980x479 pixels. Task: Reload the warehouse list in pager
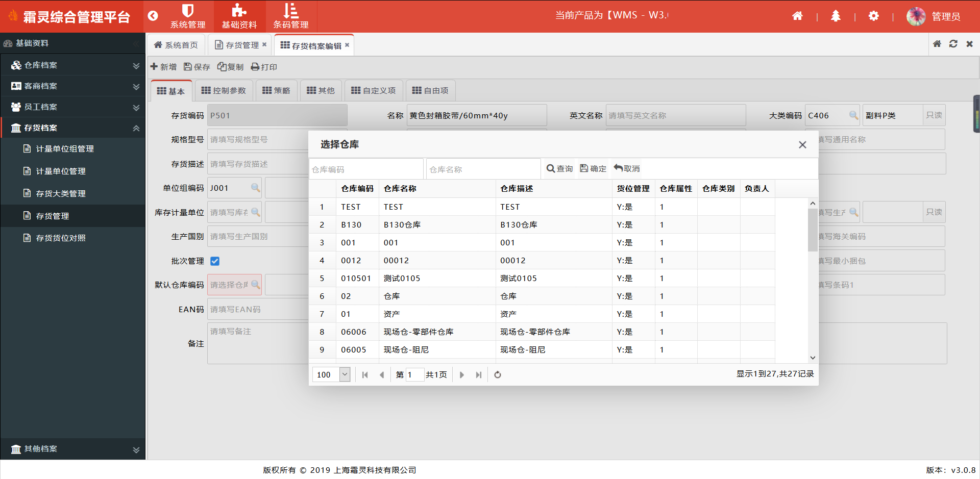point(497,375)
